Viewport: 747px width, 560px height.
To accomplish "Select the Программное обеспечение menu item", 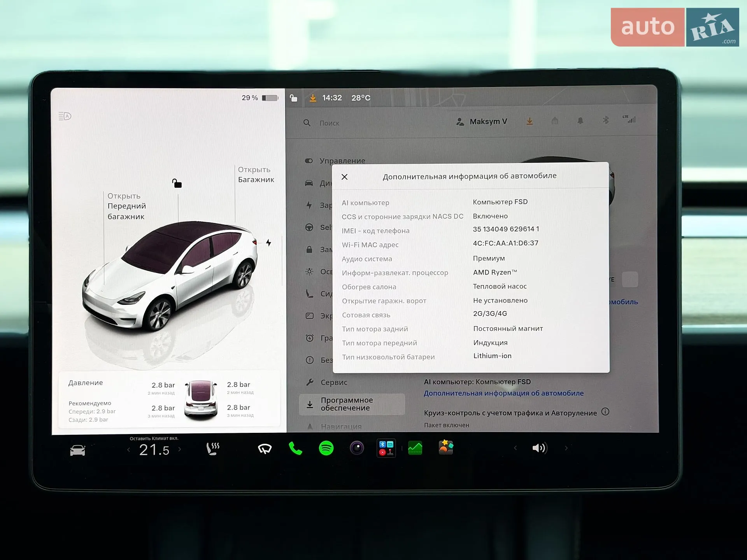I will (x=352, y=404).
